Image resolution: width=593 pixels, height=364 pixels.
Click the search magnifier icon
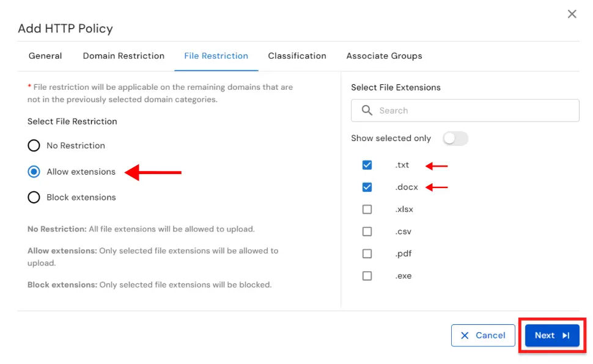point(367,111)
